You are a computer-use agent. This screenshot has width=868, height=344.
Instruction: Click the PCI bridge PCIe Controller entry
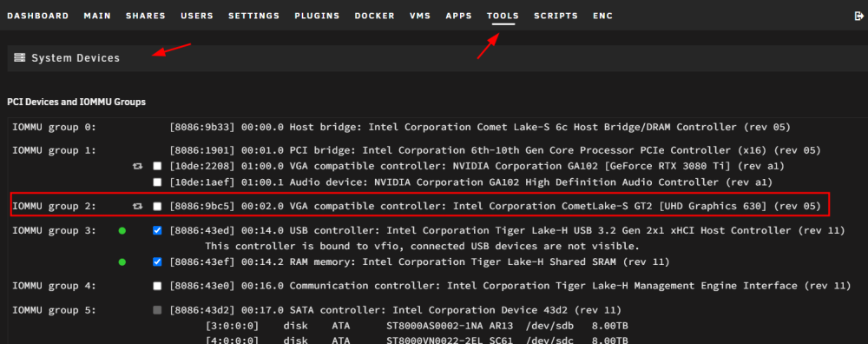click(496, 150)
